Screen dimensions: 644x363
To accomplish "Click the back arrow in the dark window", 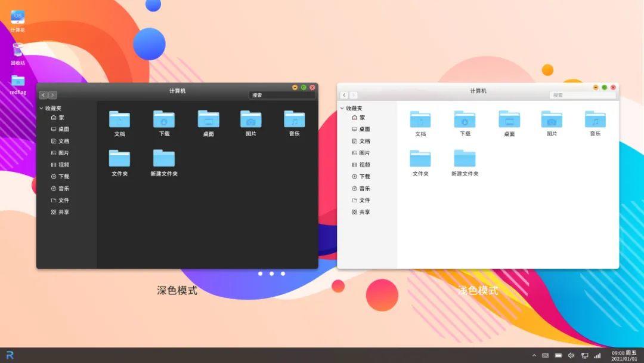I will (43, 95).
